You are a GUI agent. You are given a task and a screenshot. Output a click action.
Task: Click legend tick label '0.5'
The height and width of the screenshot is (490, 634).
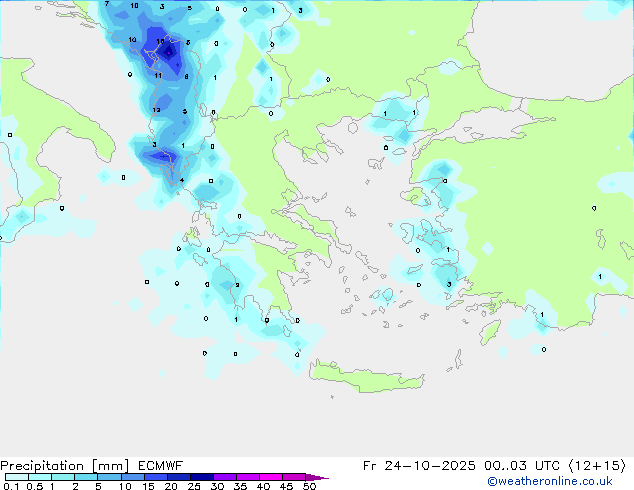35,486
